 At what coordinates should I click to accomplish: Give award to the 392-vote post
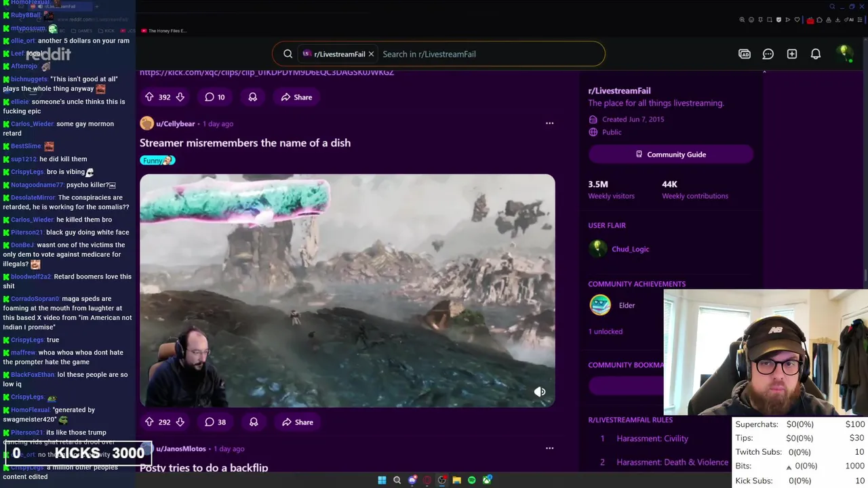tap(253, 97)
